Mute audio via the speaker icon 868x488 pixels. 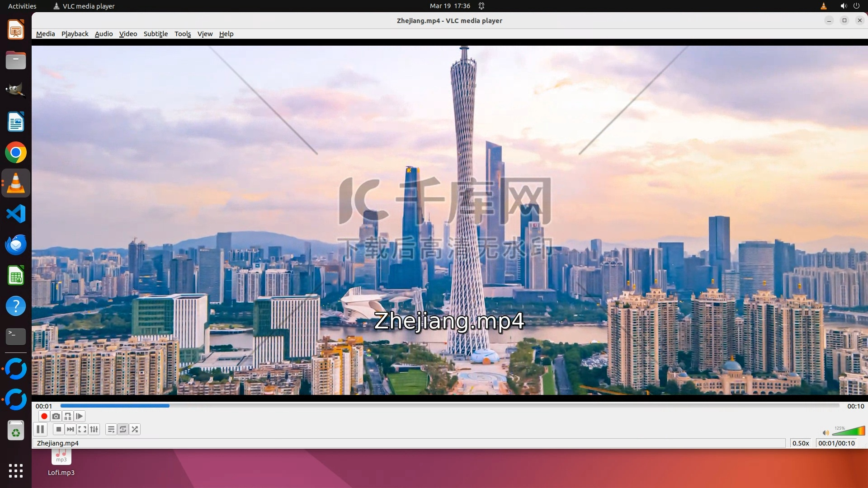826,433
